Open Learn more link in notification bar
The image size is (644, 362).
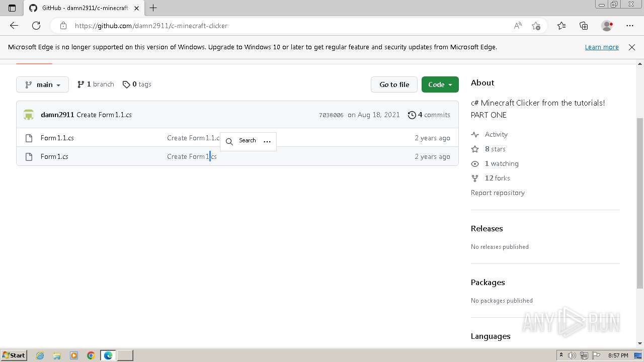[x=602, y=47]
